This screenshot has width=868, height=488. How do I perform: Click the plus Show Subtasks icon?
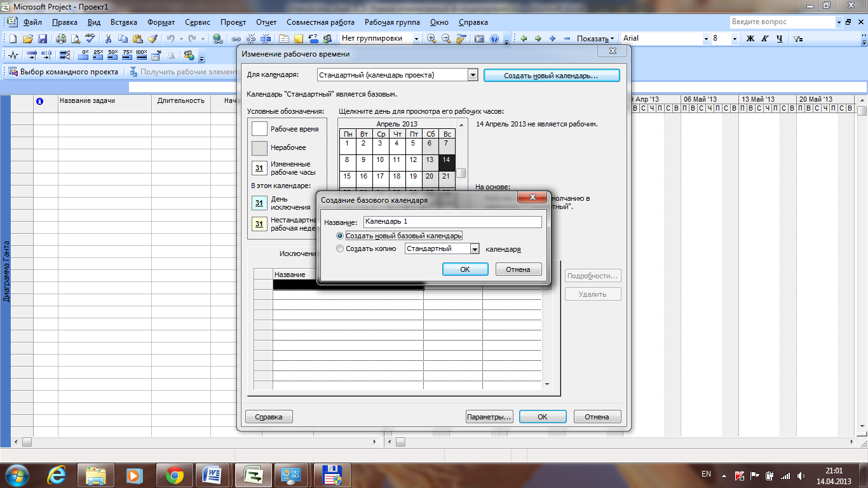(553, 38)
